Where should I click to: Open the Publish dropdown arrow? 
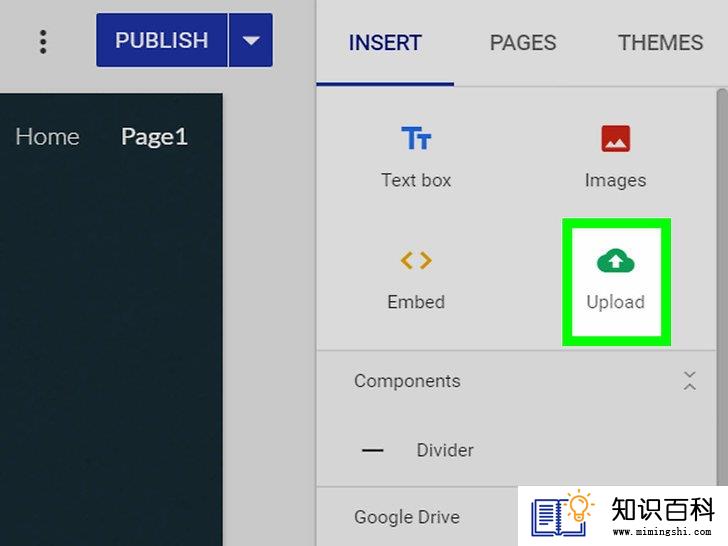click(x=251, y=40)
